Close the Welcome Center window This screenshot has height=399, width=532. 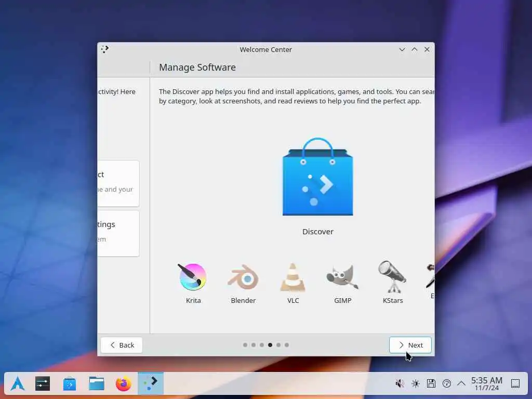(x=427, y=49)
